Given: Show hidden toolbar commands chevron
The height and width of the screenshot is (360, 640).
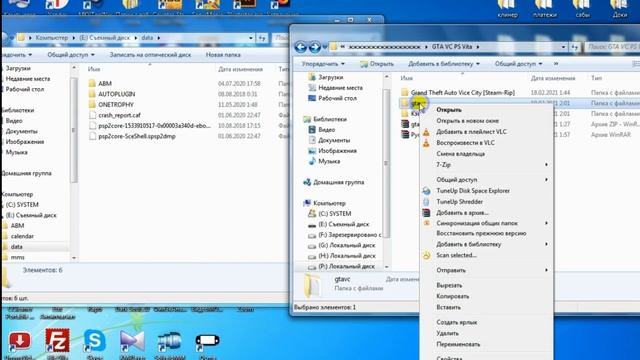Looking at the screenshot, I should (556, 64).
